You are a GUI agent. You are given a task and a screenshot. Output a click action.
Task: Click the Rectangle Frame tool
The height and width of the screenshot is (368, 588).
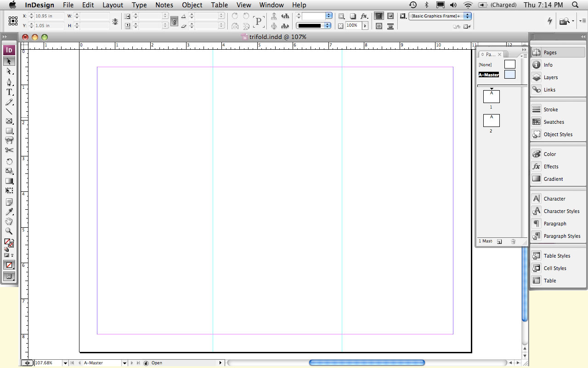(x=9, y=121)
